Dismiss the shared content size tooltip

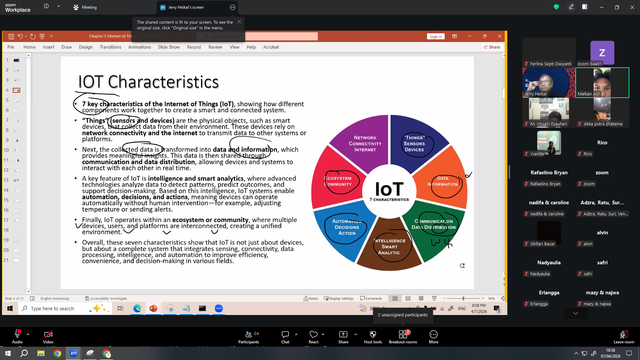coord(239,22)
